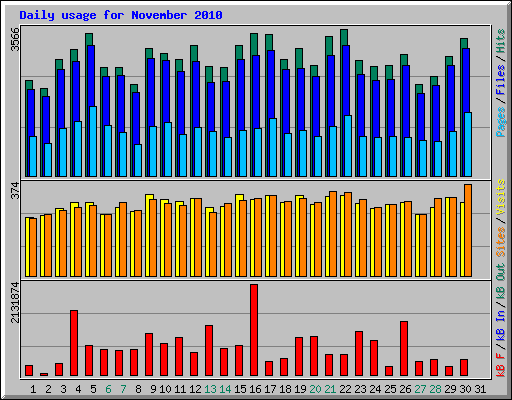Click the red kB bar for day 9
This screenshot has width=512, height=400.
(149, 355)
